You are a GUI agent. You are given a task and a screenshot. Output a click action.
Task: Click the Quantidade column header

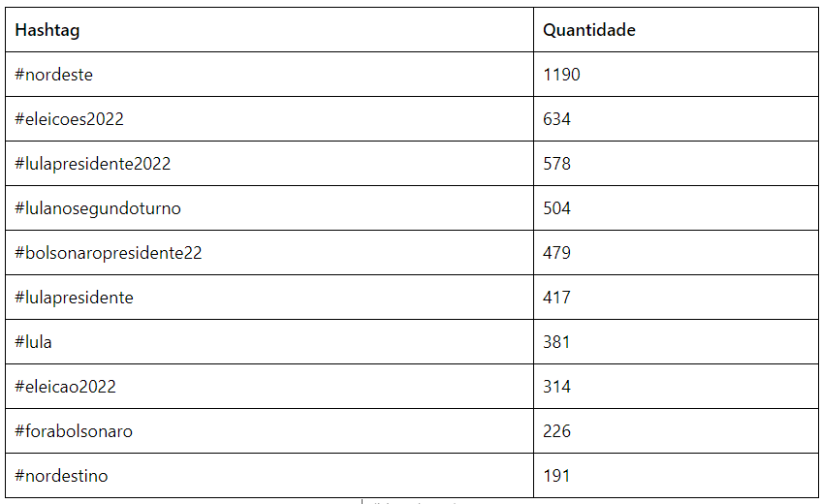588,30
